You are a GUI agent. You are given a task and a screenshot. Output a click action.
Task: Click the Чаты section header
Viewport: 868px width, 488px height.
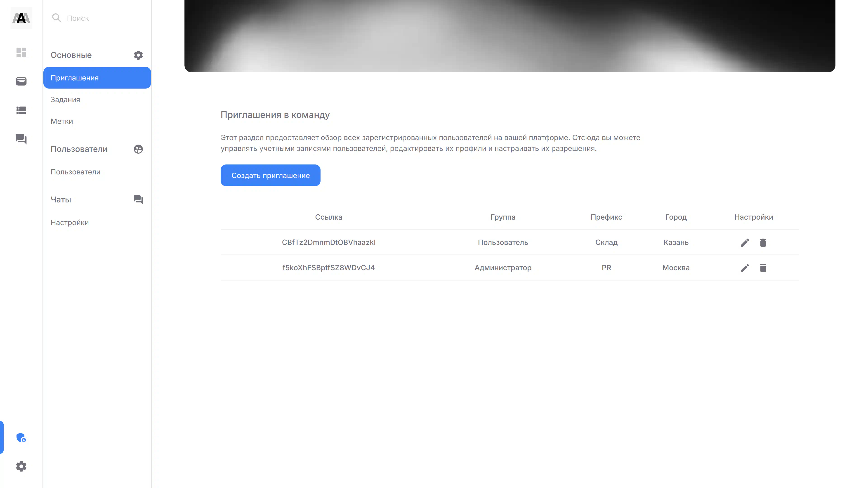click(61, 199)
